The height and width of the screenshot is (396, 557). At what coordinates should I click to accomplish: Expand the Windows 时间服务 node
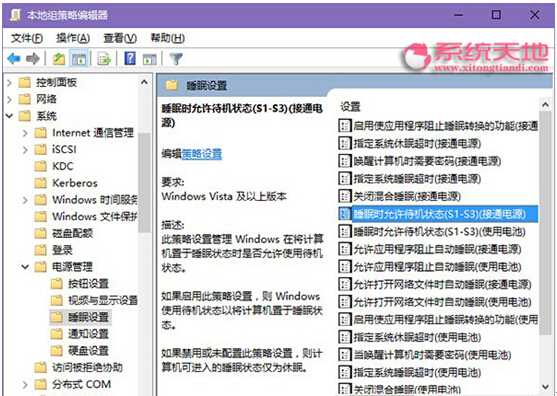(25, 200)
